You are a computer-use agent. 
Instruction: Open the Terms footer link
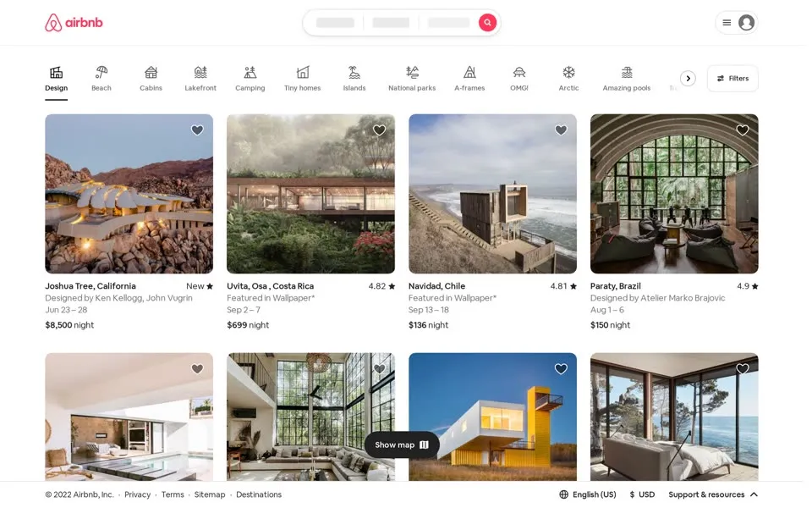click(x=173, y=497)
